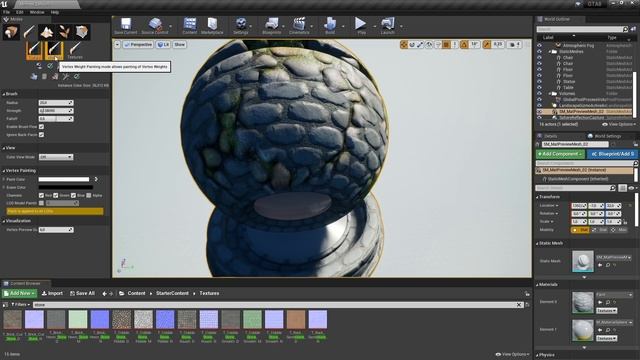Click the brush Radius value field
This screenshot has width=640, height=360.
pyautogui.click(x=56, y=103)
